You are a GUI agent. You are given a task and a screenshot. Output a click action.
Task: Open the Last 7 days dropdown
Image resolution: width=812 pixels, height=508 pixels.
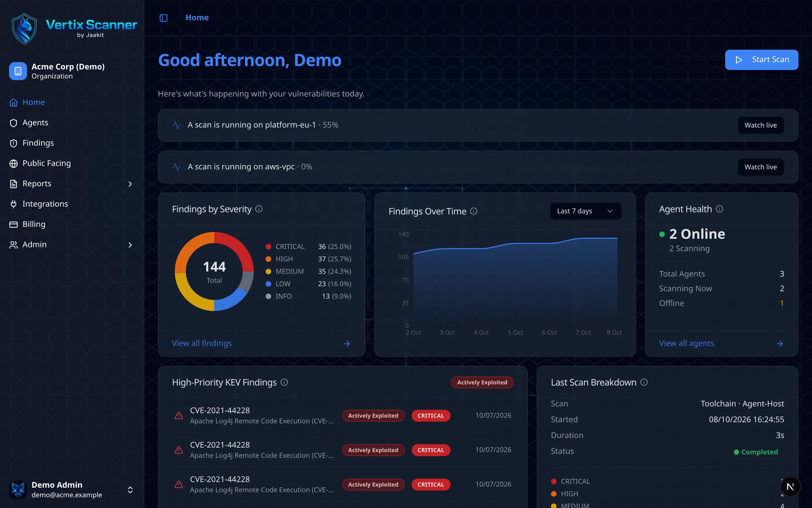click(586, 211)
